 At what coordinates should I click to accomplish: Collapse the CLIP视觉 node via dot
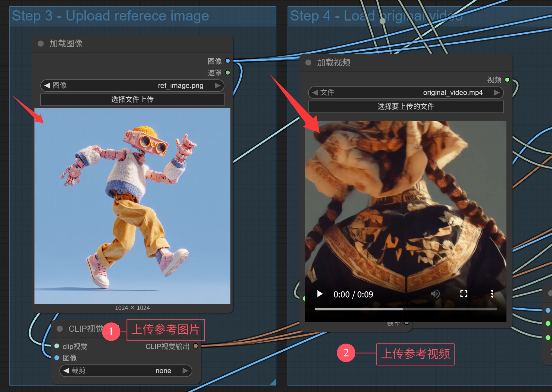point(60,329)
